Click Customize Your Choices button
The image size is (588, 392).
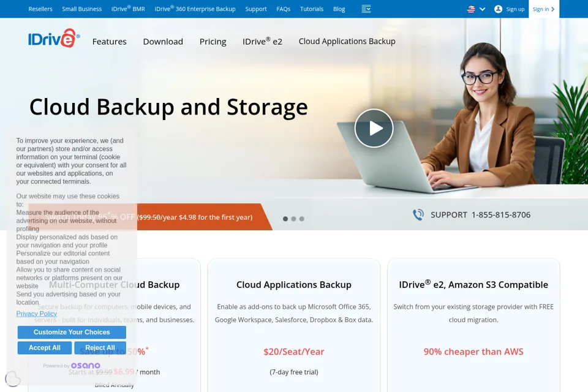pyautogui.click(x=72, y=332)
